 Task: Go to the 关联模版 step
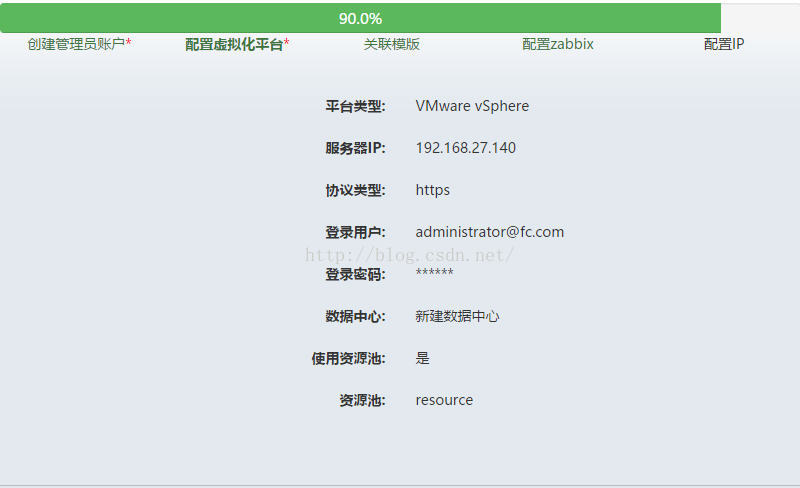pos(391,44)
